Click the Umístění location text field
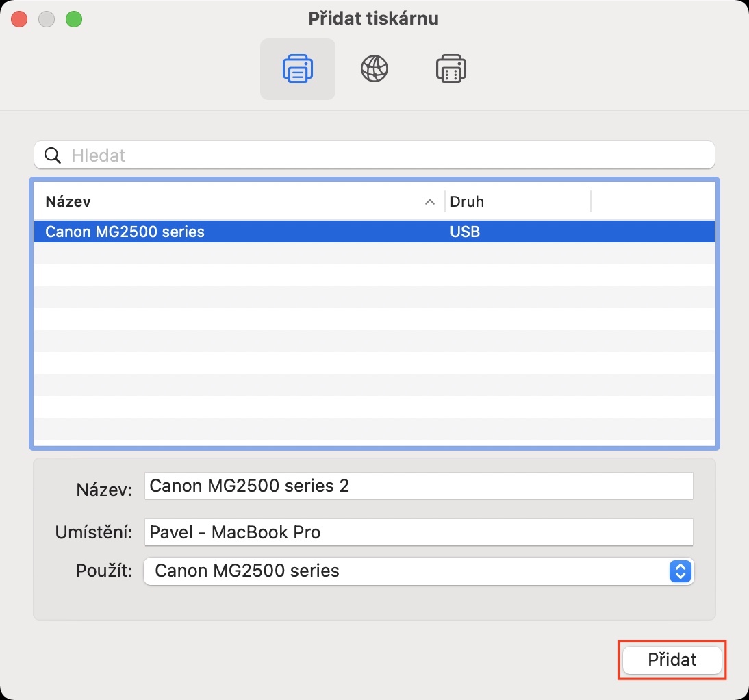Viewport: 749px width, 700px height. (x=418, y=532)
